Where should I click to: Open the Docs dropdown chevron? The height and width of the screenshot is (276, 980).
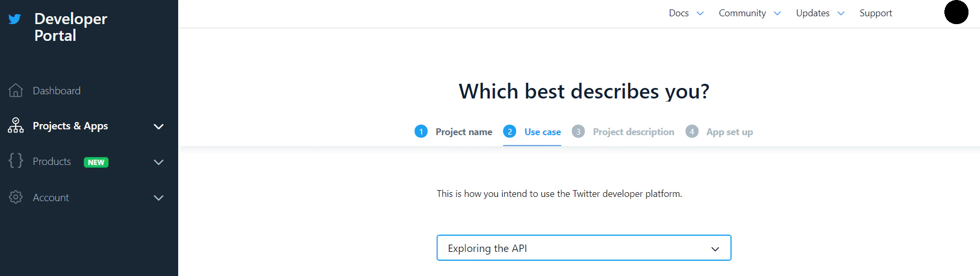coord(700,13)
